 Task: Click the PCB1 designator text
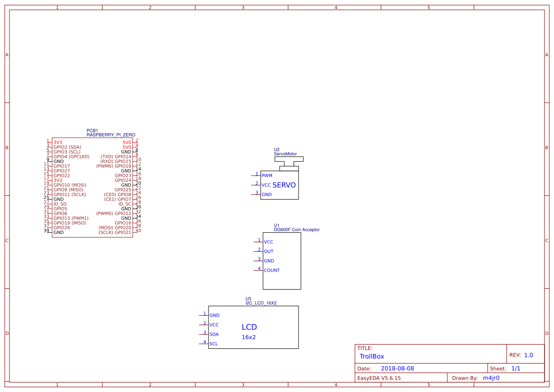click(x=92, y=130)
